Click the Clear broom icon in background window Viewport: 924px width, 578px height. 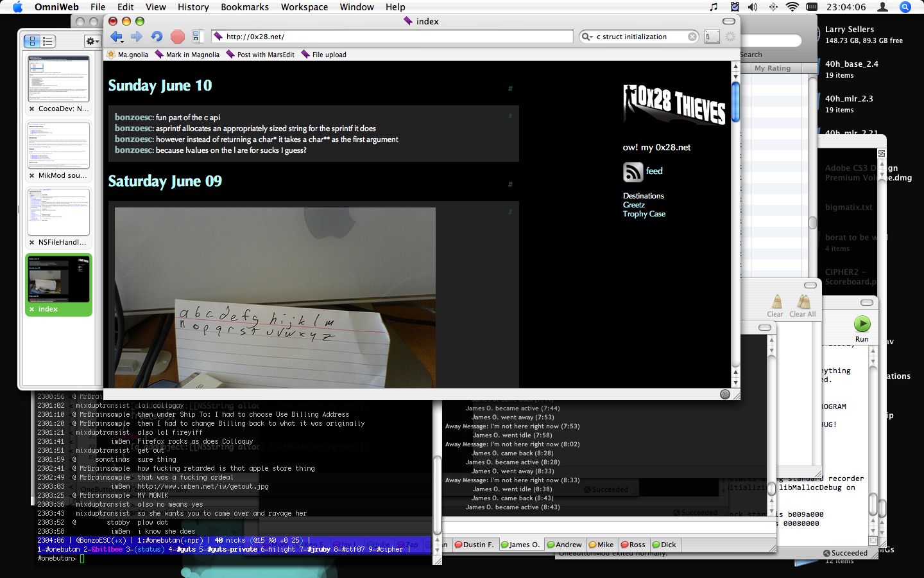[x=776, y=306]
